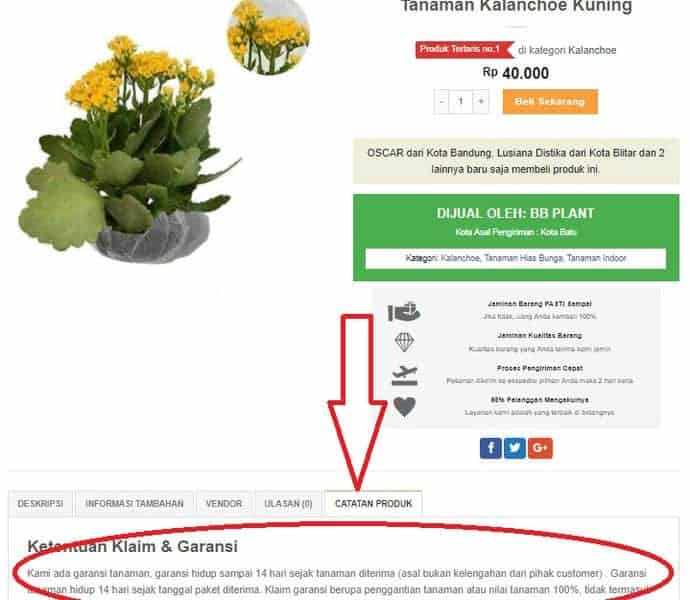Click the hand delivery guarantee icon

tap(404, 312)
